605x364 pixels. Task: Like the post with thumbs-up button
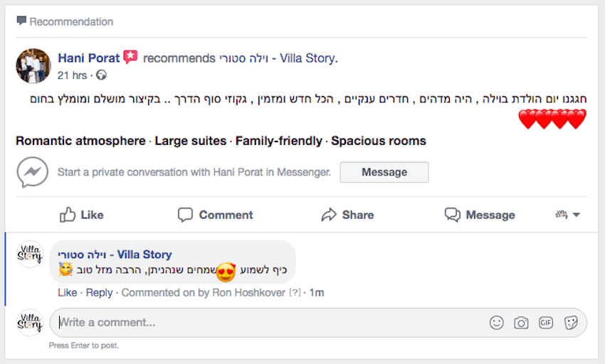click(82, 215)
